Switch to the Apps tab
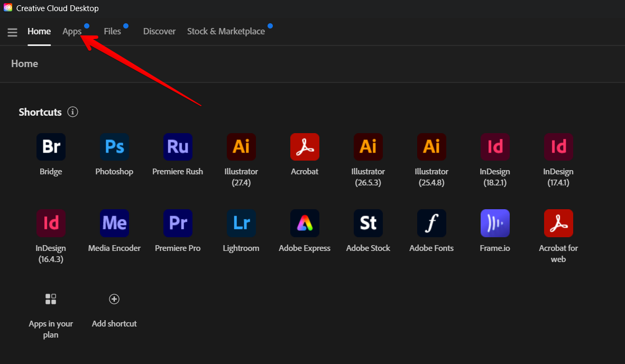Screen dimensions: 625x364 (72, 31)
